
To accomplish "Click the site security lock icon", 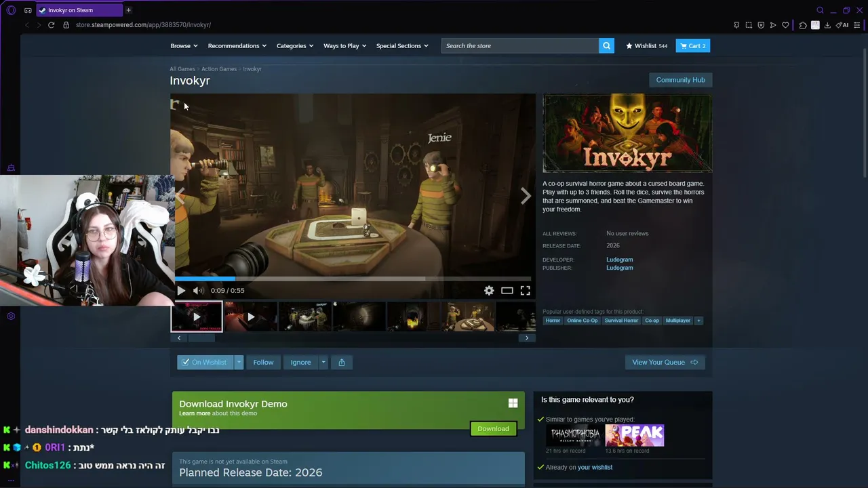I will [66, 25].
